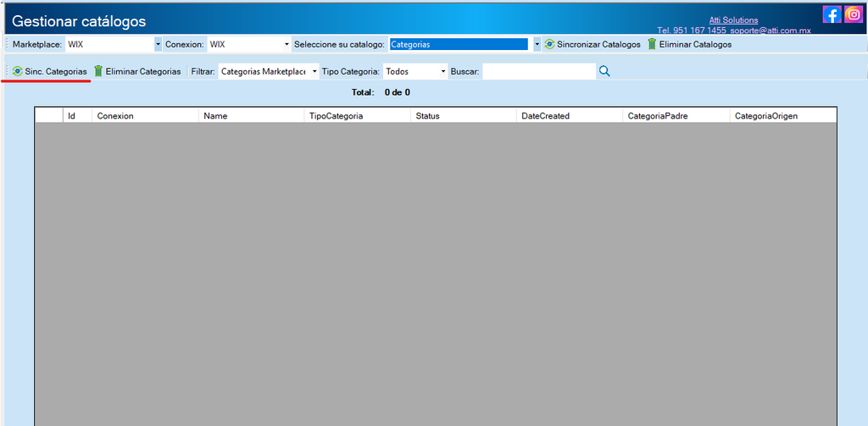
Task: Click the Sincronizar Catalogos sync icon
Action: pos(549,44)
